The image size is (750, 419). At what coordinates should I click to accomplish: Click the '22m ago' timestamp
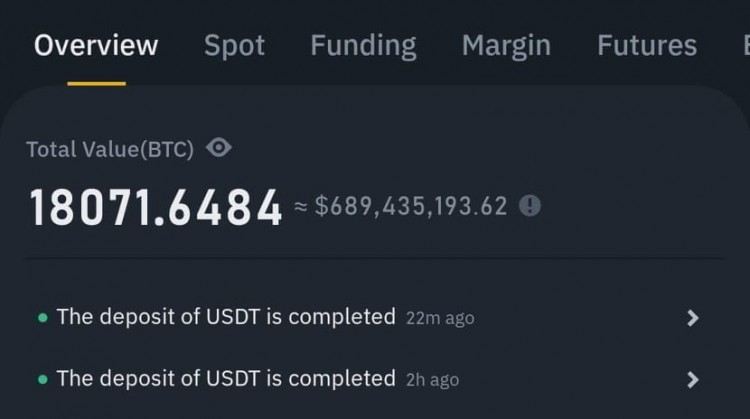(440, 318)
